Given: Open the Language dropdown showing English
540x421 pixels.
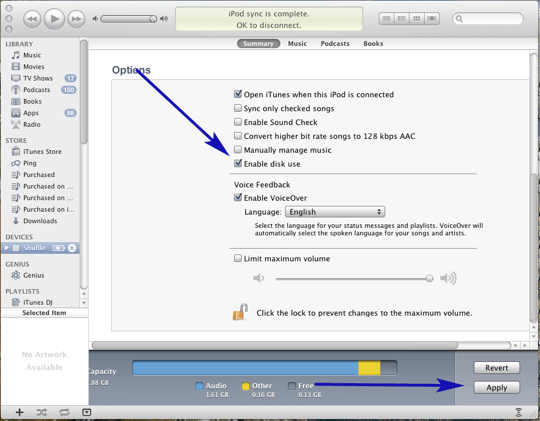Looking at the screenshot, I should (335, 212).
